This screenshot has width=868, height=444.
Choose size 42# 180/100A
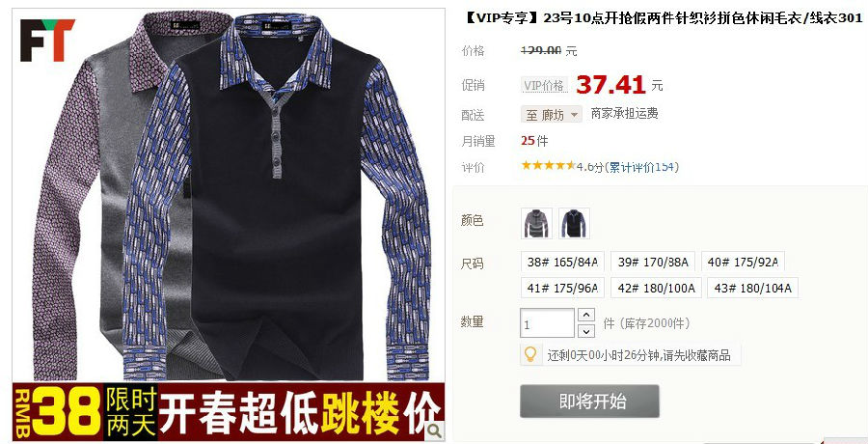point(656,288)
